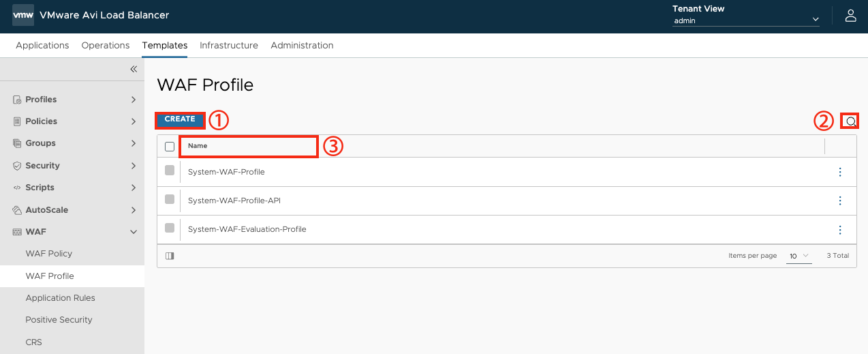Check the select-all checkbox in table header
This screenshot has height=354, width=868.
[x=170, y=146]
